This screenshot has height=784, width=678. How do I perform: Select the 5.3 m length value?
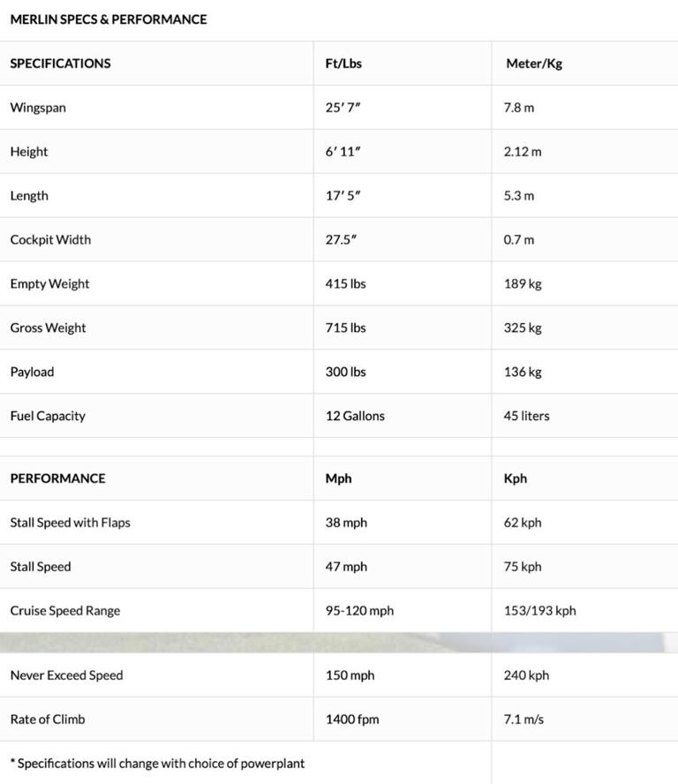coord(518,196)
